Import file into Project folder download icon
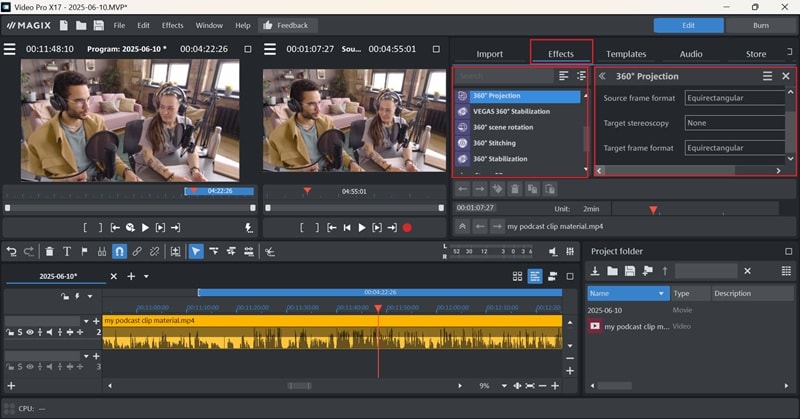The image size is (800, 419). [595, 270]
